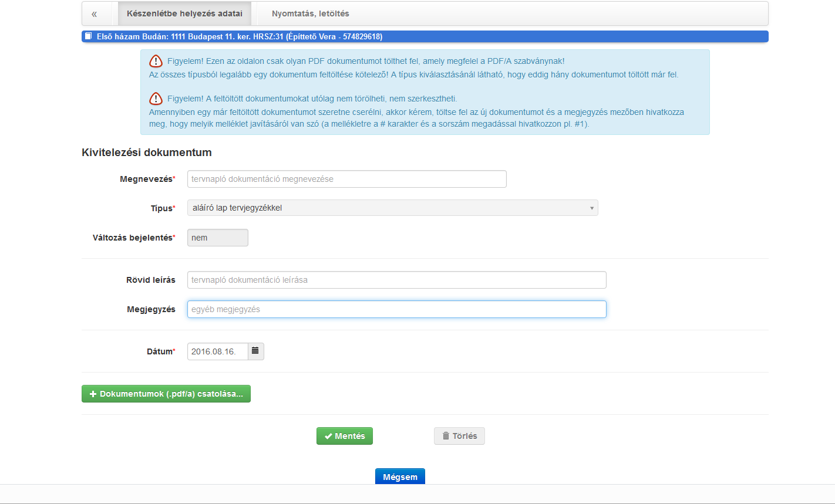The image size is (835, 504).
Task: Open the Típus dropdown
Action: pos(392,208)
